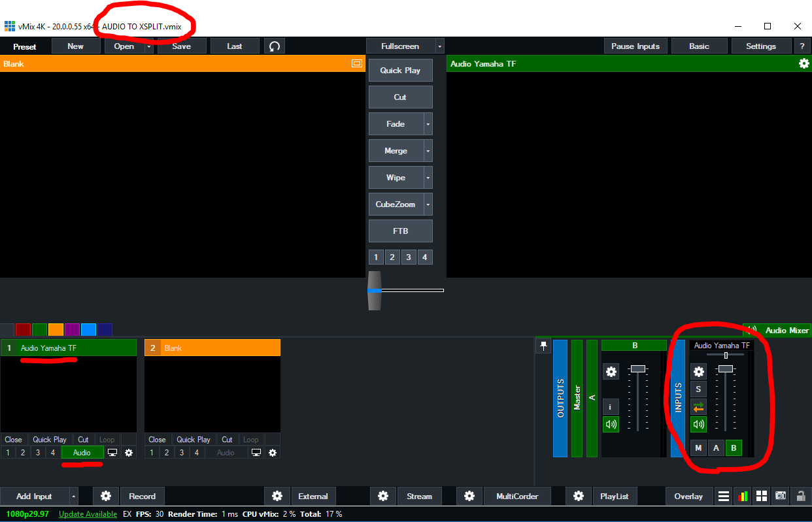Click Close on input 1 Audio Yamaha TF
Screen dimensions: 812x522
(x=14, y=439)
